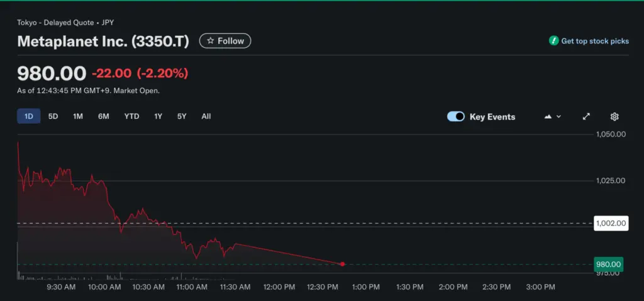Click the Metaplanet Inc. (3350.T) title
Image resolution: width=644 pixels, height=301 pixels.
coord(103,41)
